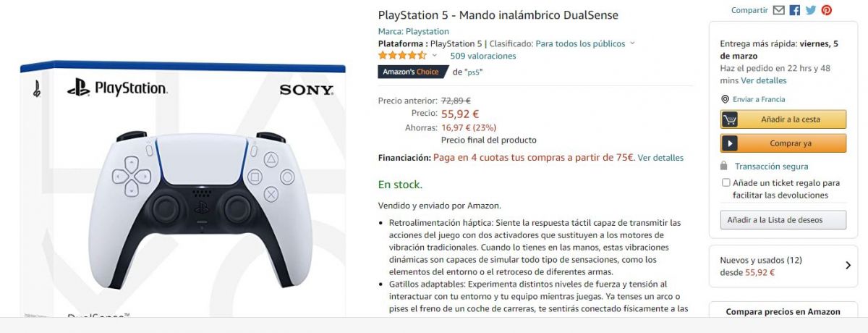
Task: Click Añadir a la Lista de deseos button
Action: point(783,220)
